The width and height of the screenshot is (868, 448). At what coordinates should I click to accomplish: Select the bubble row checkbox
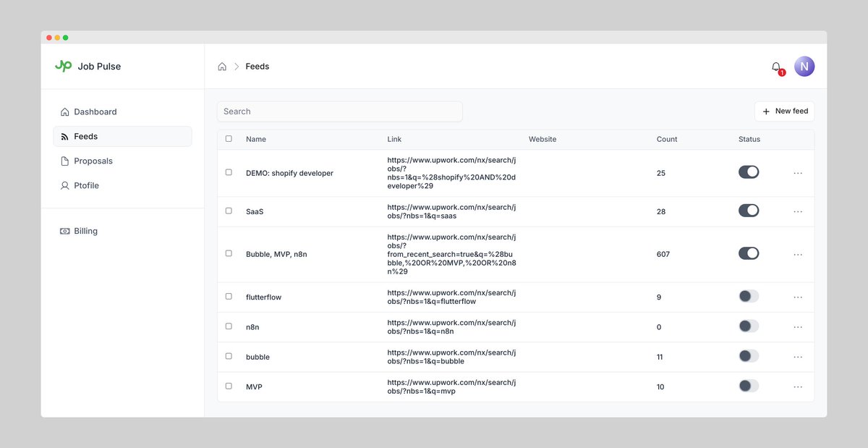point(229,356)
